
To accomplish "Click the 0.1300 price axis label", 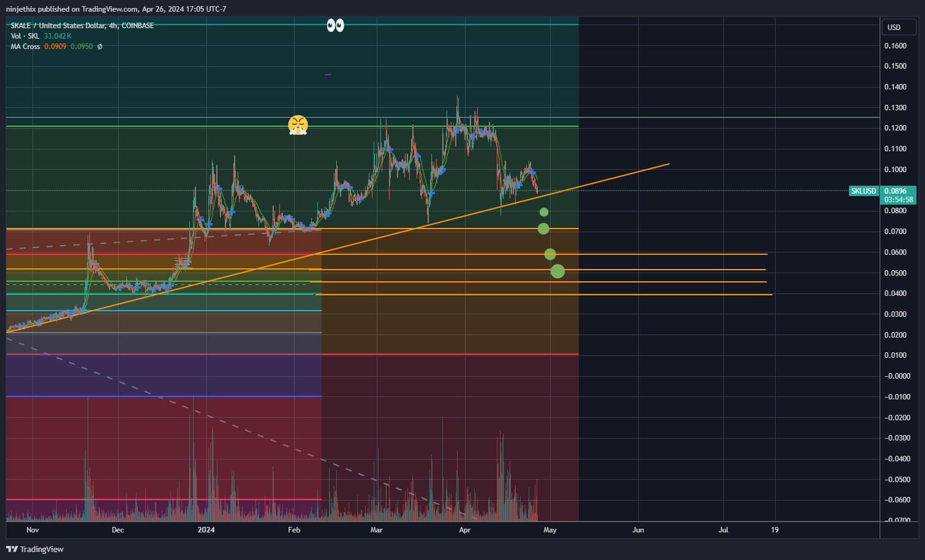I will tap(896, 108).
